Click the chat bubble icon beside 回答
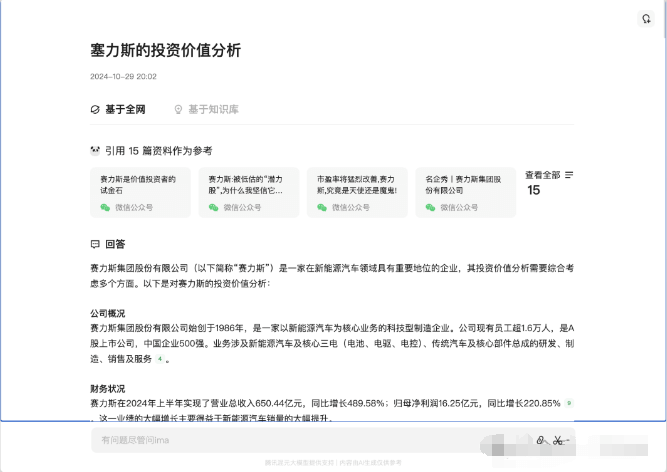Screen dimensions: 667x472 (95, 244)
